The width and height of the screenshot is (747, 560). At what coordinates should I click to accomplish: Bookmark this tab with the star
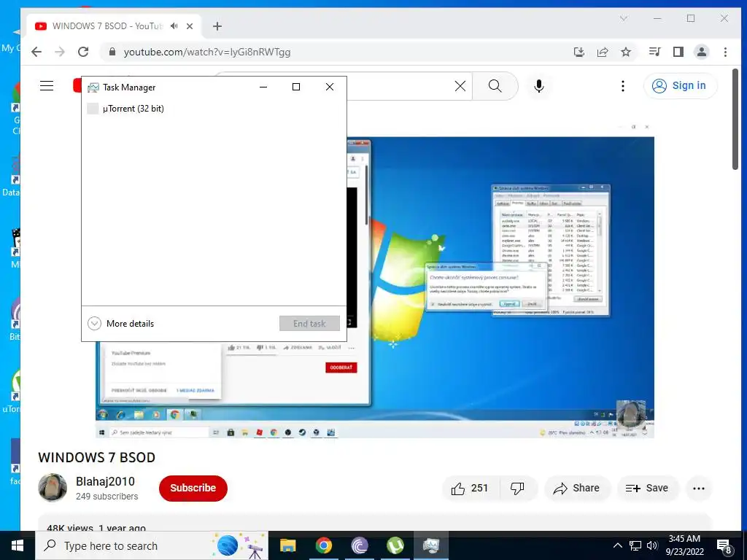[626, 52]
